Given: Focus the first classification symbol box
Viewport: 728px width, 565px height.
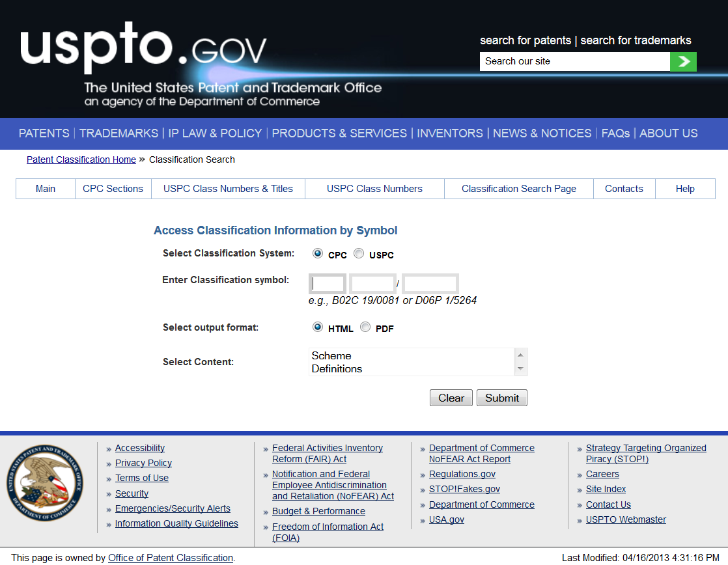Looking at the screenshot, I should click(328, 284).
